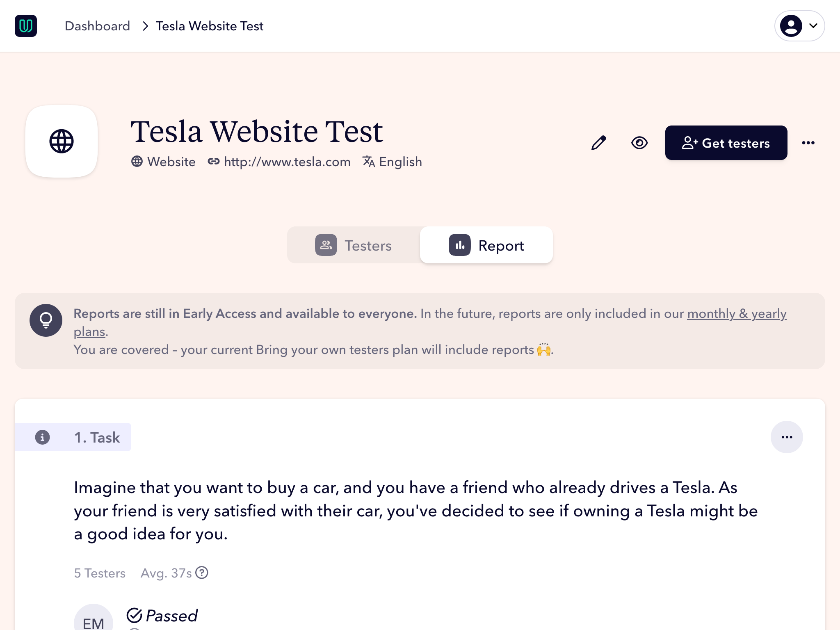Screen dimensions: 840x630
Task: Edit test with the pencil icon
Action: (598, 143)
